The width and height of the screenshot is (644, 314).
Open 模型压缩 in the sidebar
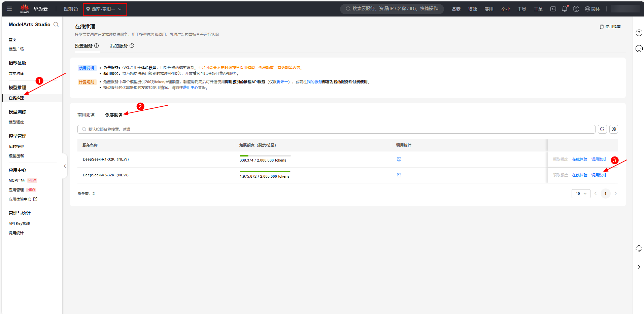click(16, 156)
